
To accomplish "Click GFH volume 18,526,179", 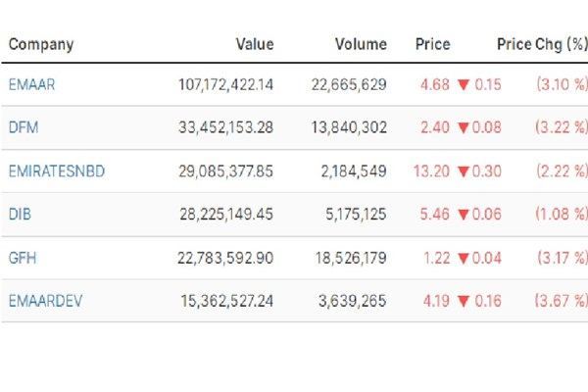I will click(x=348, y=258).
